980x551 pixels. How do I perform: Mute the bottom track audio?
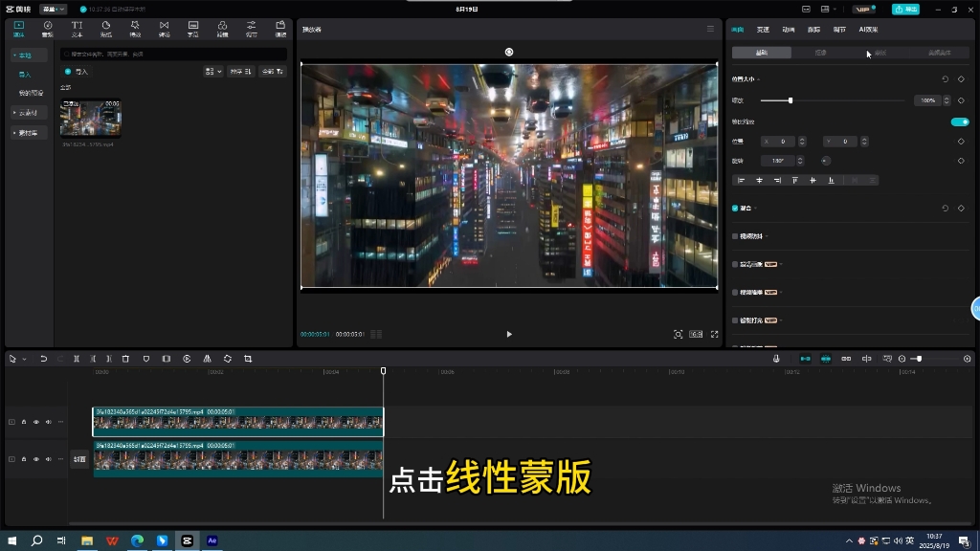click(x=48, y=459)
